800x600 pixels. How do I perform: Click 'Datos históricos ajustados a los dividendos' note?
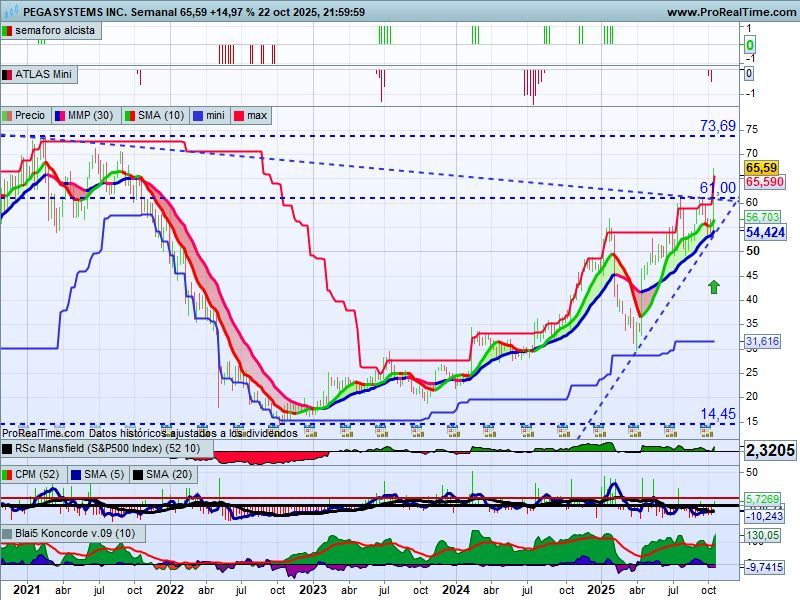pyautogui.click(x=193, y=433)
